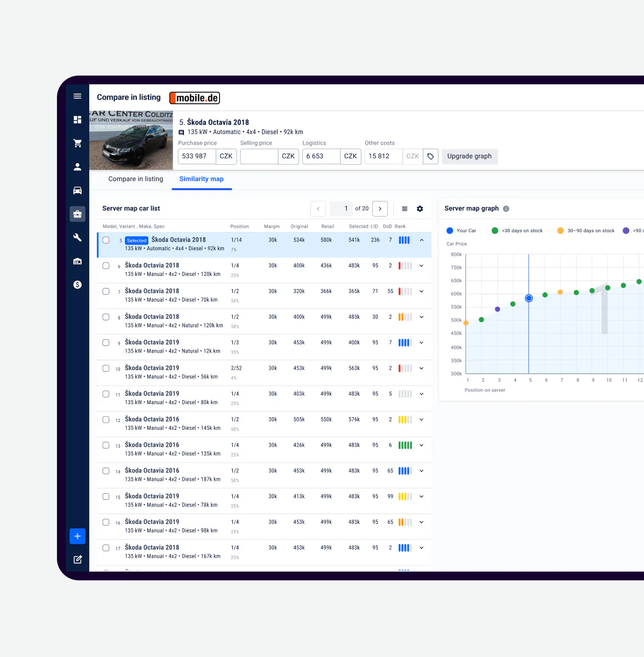The image size is (644, 657).
Task: Click the highlighted Your Car point on the graph
Action: [528, 298]
